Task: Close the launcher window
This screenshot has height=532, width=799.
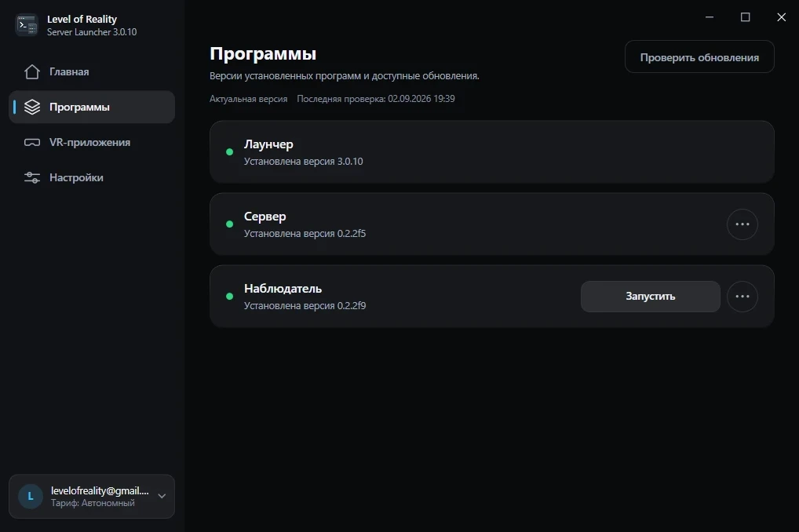Action: coord(781,17)
